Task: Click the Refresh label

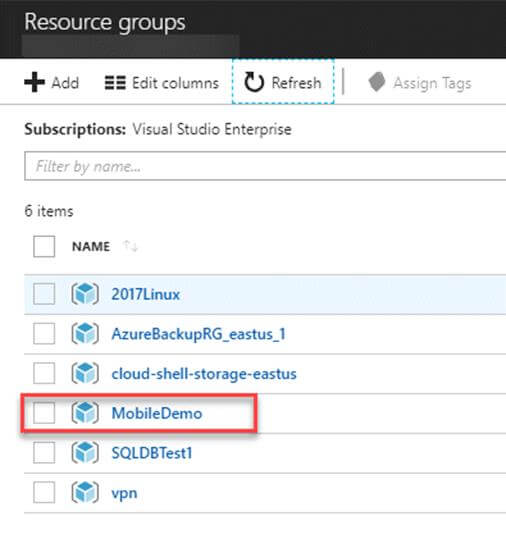Action: [x=296, y=83]
